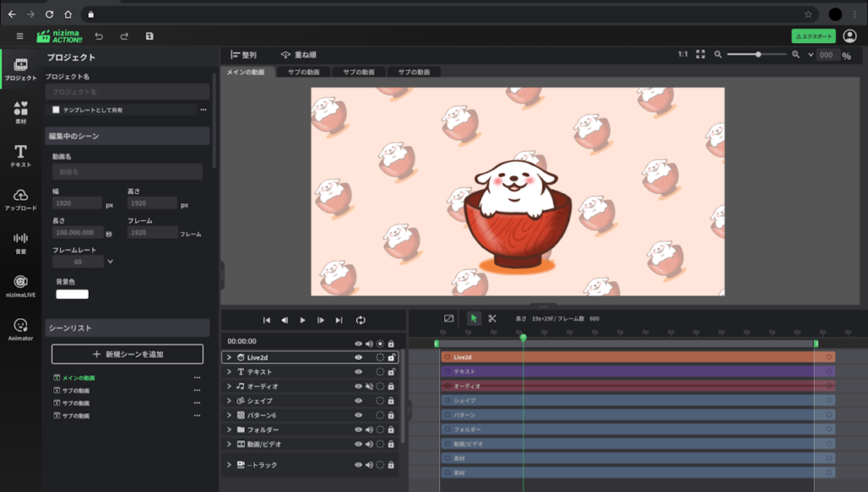Open the template sharing more options
The width and height of the screenshot is (868, 492).
[x=203, y=109]
